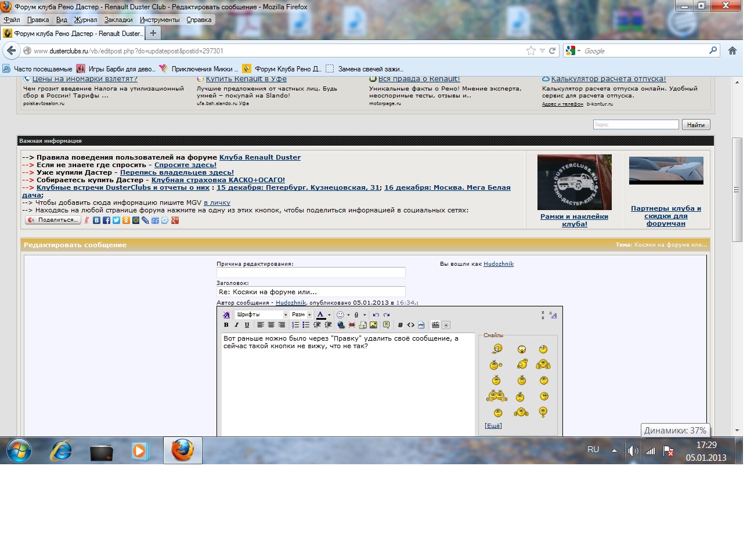747x560 pixels.
Task: Insert the shocked open-mouth smiley
Action: pos(522,349)
